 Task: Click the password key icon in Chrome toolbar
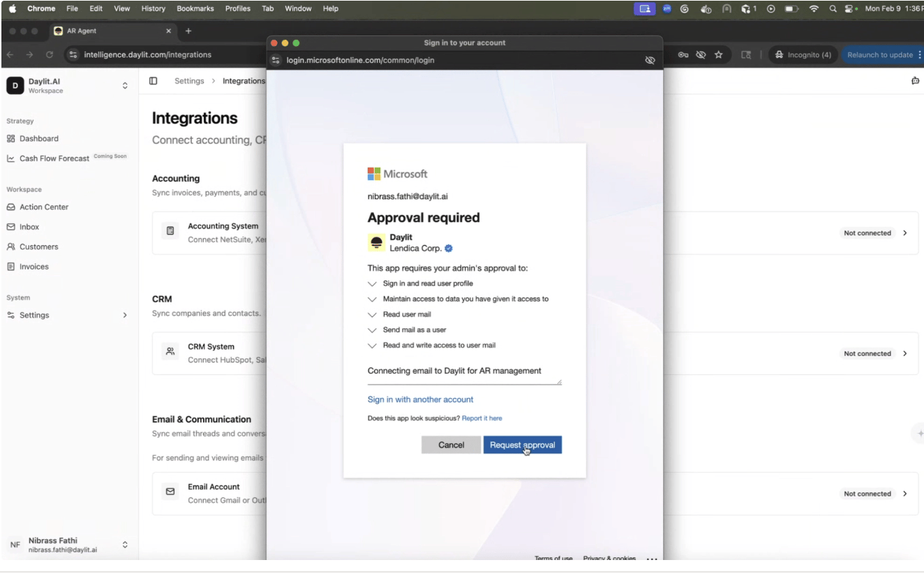pos(685,54)
